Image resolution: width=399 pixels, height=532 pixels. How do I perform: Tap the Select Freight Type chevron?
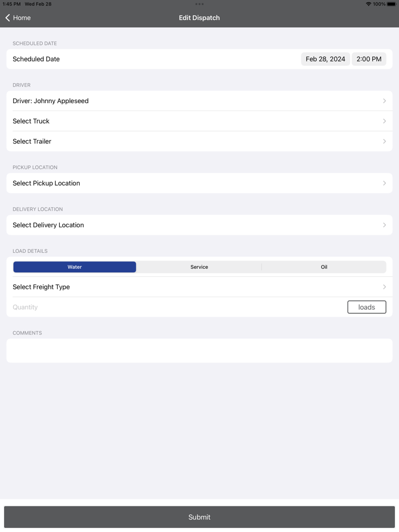[x=385, y=287]
